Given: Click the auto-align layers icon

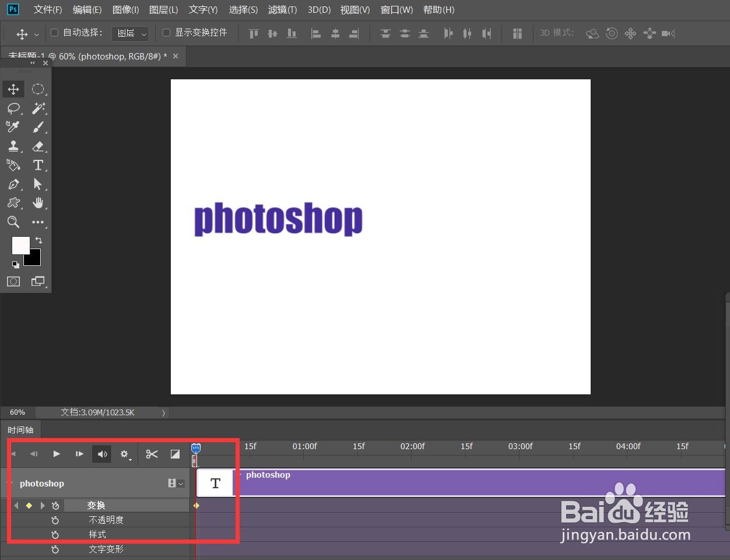Looking at the screenshot, I should (x=517, y=34).
